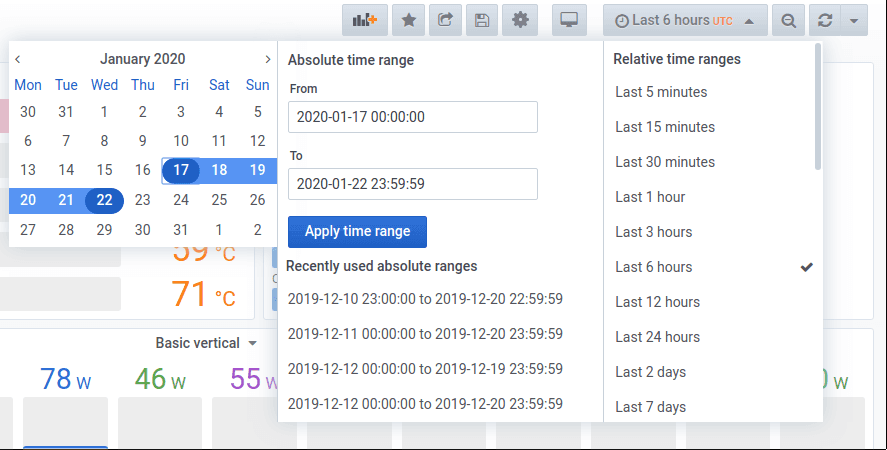Open dashboard settings gear icon
887x450 pixels.
pos(518,20)
